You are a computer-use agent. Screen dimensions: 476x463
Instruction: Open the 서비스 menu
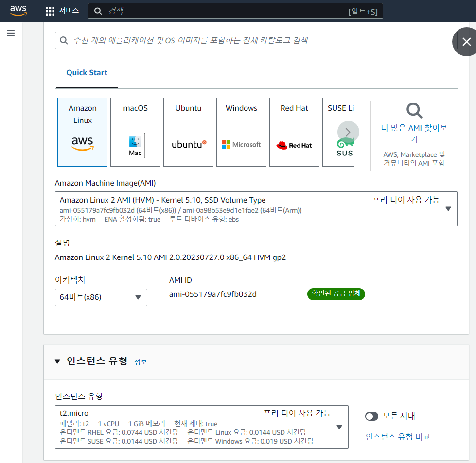pos(69,11)
